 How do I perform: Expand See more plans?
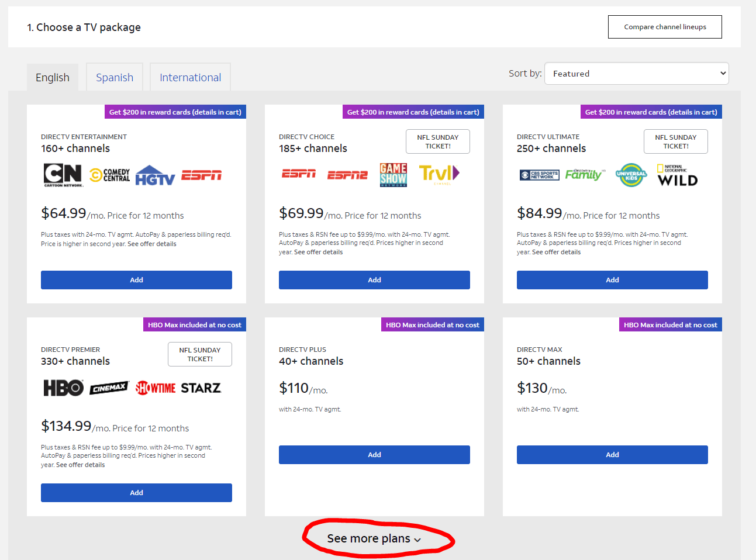(x=374, y=538)
